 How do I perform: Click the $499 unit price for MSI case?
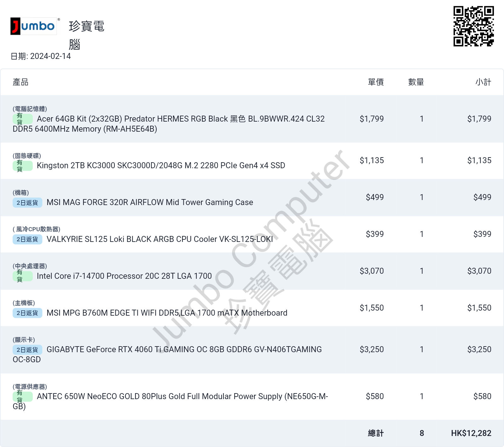(375, 197)
